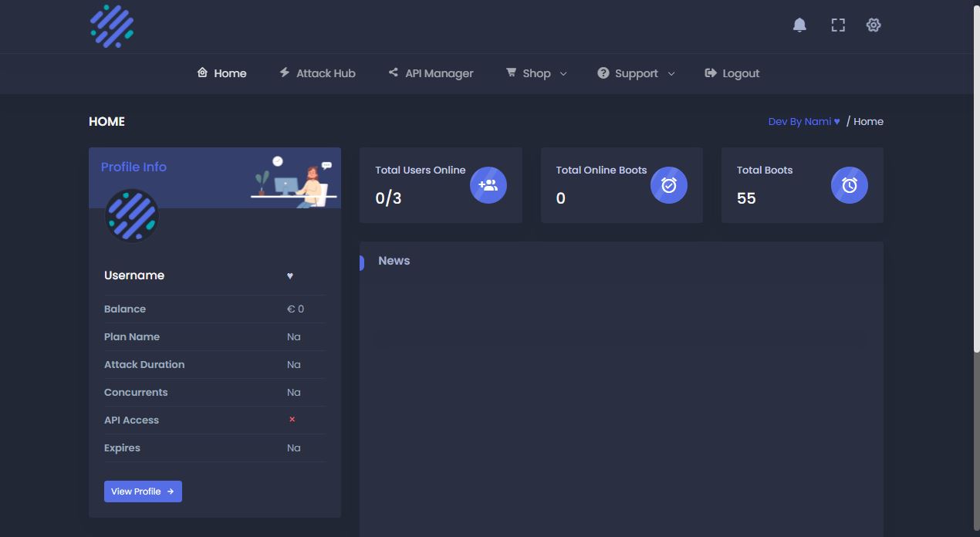Click the chevron arrow beside Shop
Image resolution: width=980 pixels, height=537 pixels.
point(563,74)
